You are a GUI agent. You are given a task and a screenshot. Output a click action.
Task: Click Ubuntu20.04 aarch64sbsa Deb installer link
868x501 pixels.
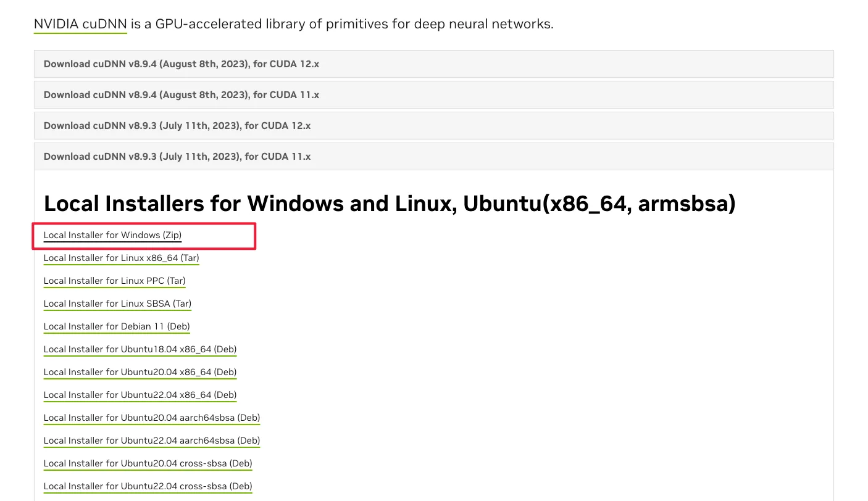pyautogui.click(x=151, y=418)
